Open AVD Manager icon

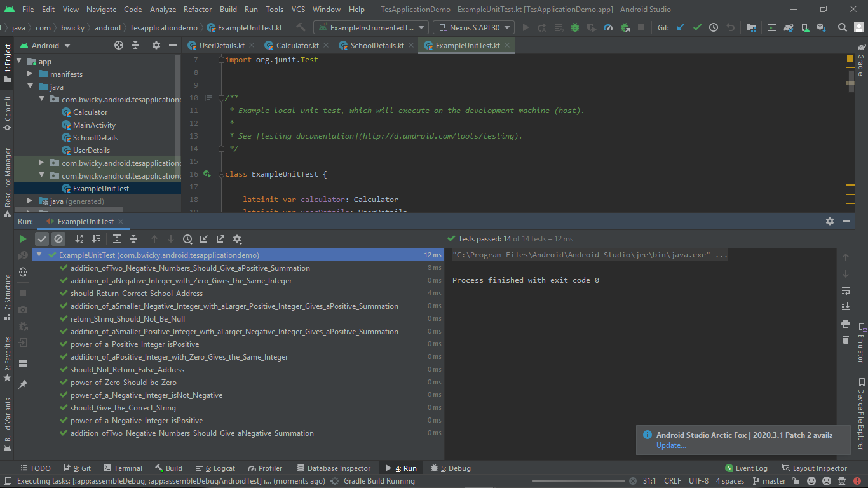[x=805, y=27]
